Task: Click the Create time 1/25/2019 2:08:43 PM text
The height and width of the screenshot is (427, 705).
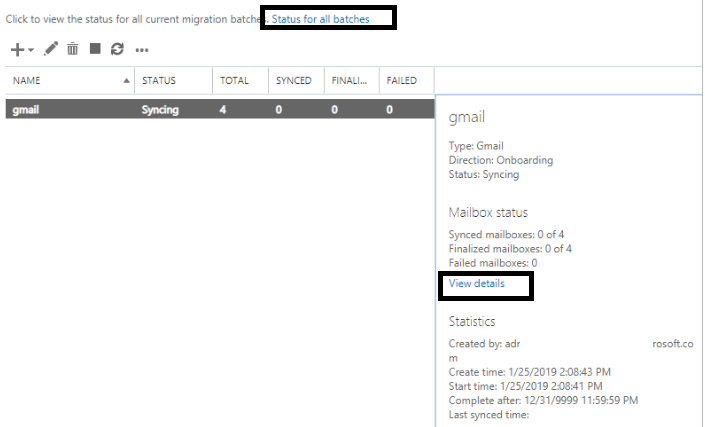Action: [530, 372]
